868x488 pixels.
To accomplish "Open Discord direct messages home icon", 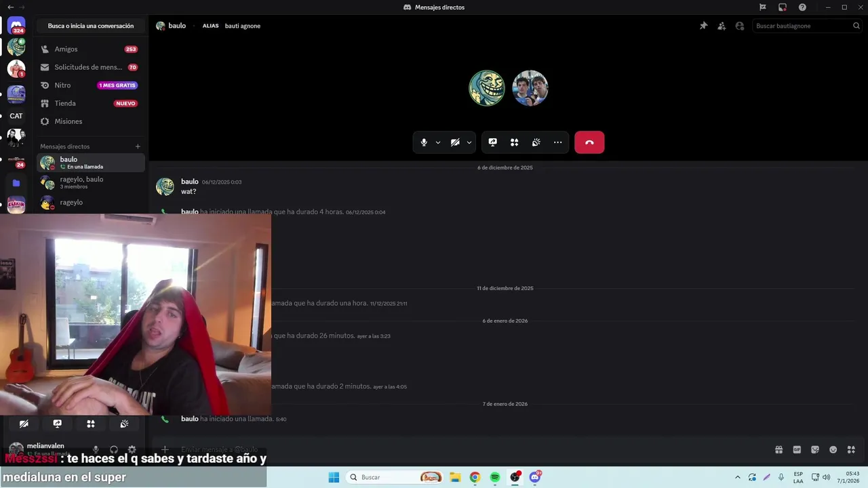I will point(16,26).
